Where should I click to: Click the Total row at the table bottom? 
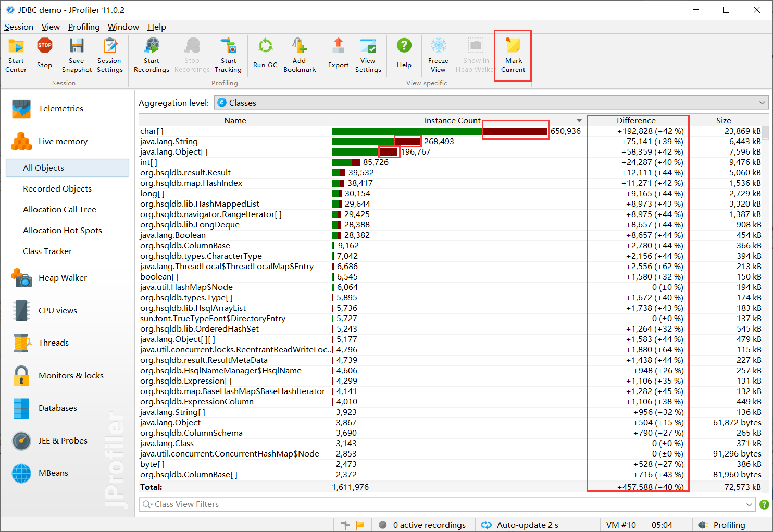(x=451, y=487)
